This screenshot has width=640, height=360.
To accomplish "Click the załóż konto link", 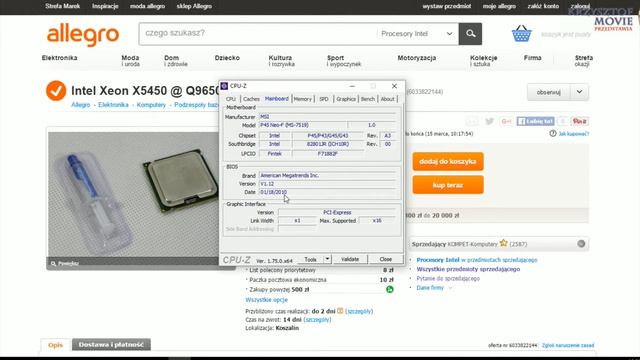I will [543, 6].
